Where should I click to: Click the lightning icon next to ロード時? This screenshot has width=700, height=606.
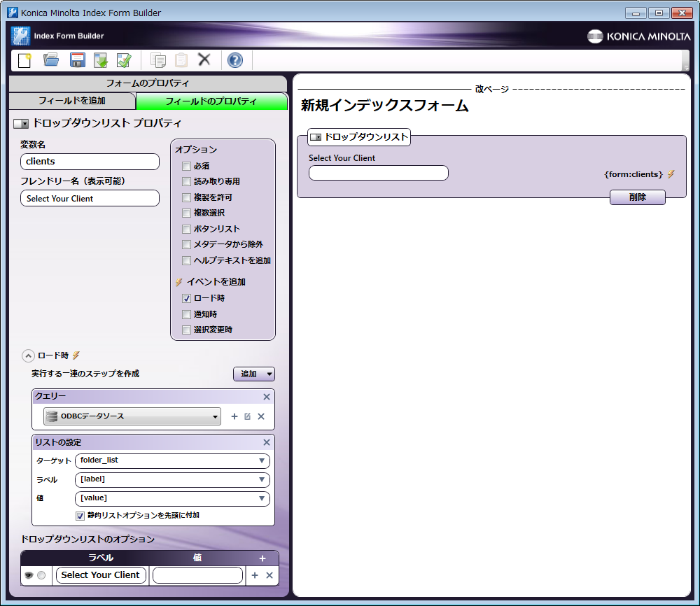(x=76, y=355)
